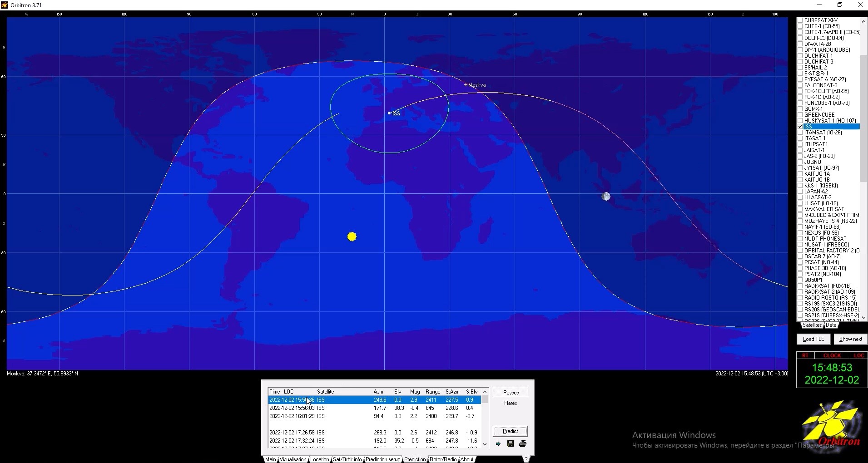This screenshot has height=463, width=868.
Task: Click the satellite list scrollbar up arrow
Action: (863, 21)
